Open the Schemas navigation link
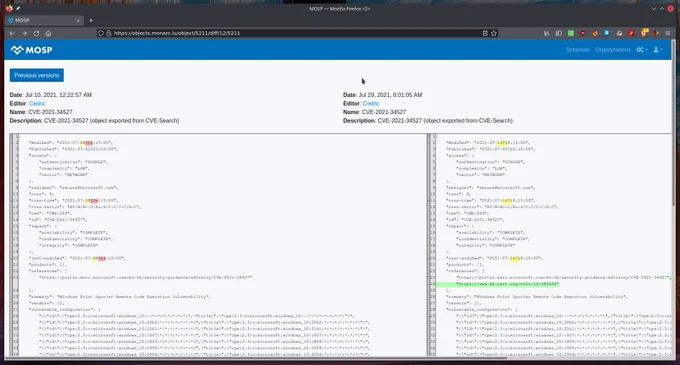Image resolution: width=680 pixels, height=365 pixels. pyautogui.click(x=578, y=50)
